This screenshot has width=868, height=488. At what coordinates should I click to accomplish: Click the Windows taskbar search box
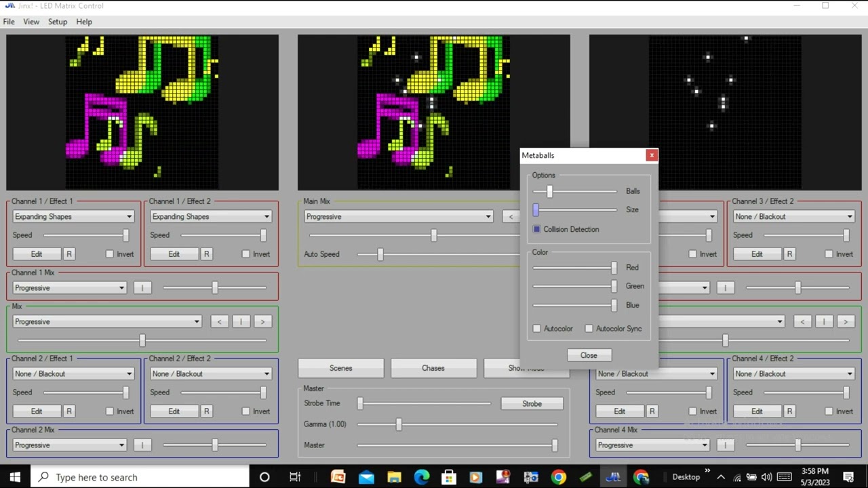pyautogui.click(x=140, y=477)
